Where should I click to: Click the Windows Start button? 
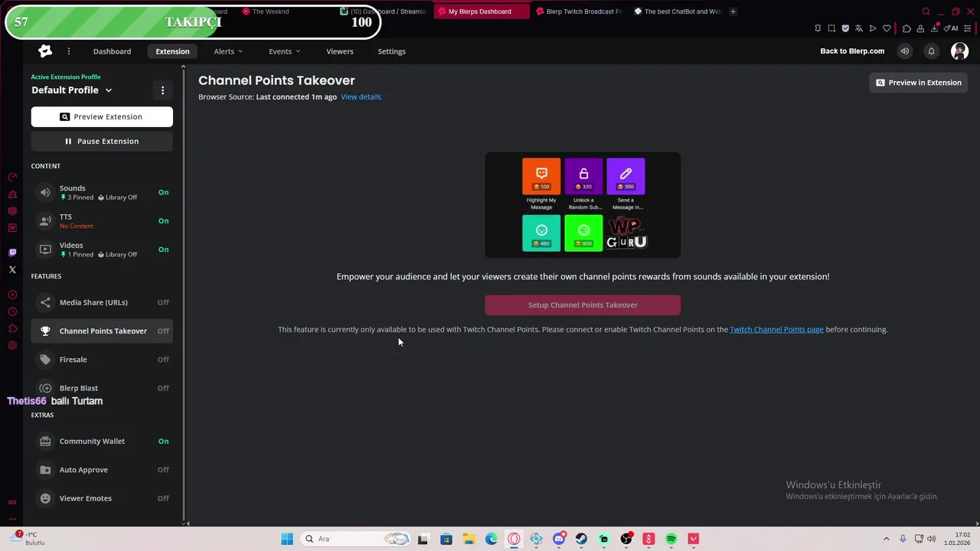pos(287,539)
